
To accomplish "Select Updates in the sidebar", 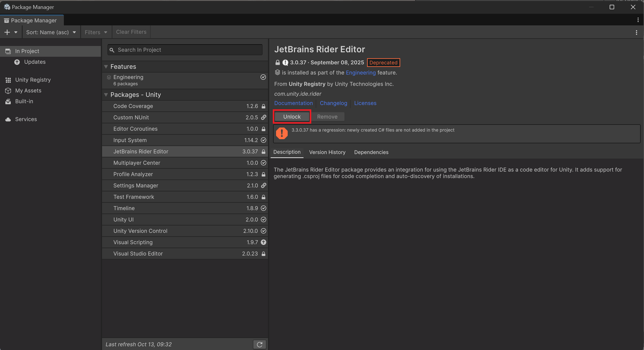I will click(35, 62).
